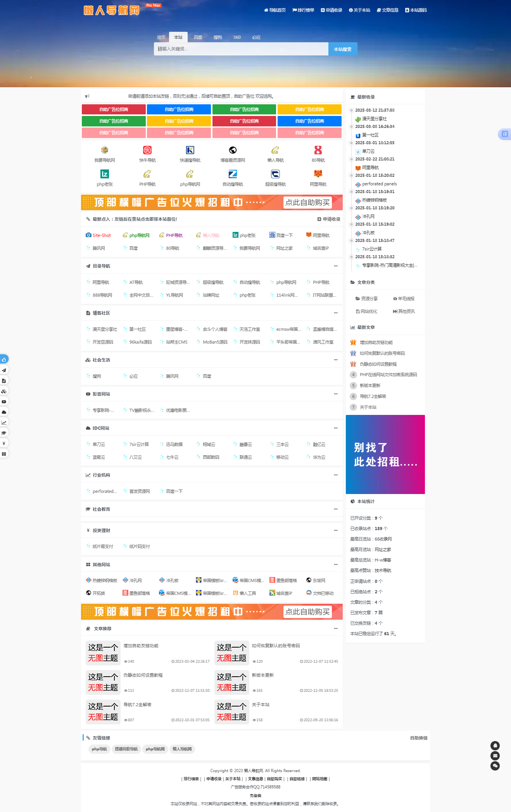The width and height of the screenshot is (511, 812).
Task: Open 网站地图 footer link
Action: pos(319,779)
